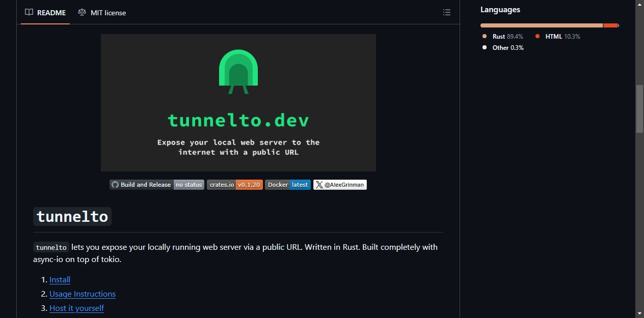Screen dimensions: 644x318
Task: Click the scales icon beside MIT license
Action: (82, 12)
